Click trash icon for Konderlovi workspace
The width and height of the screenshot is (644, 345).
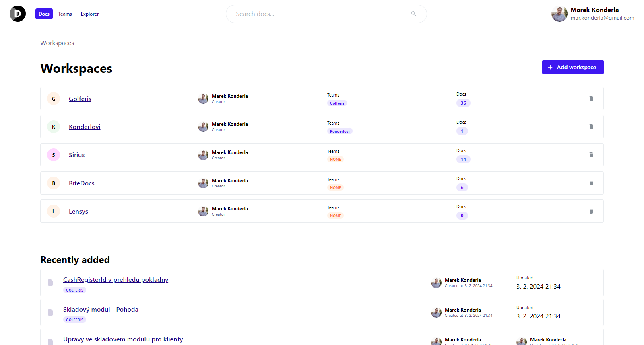coord(591,127)
